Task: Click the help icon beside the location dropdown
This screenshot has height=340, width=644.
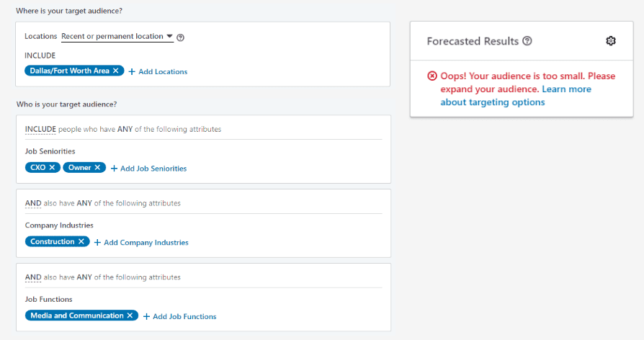Action: [180, 37]
